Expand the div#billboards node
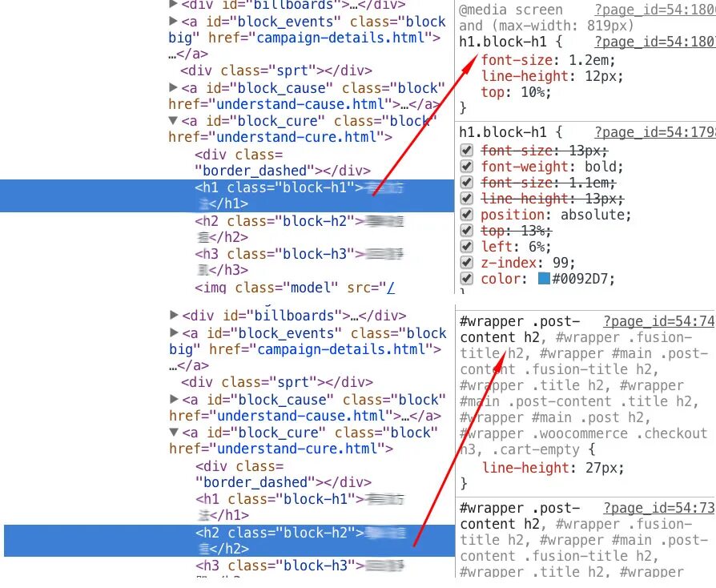 (174, 2)
